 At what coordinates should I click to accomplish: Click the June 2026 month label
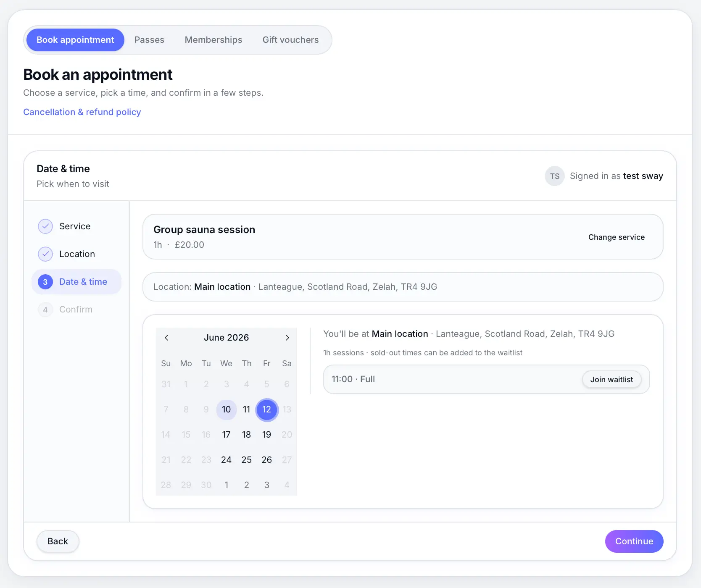coord(226,338)
